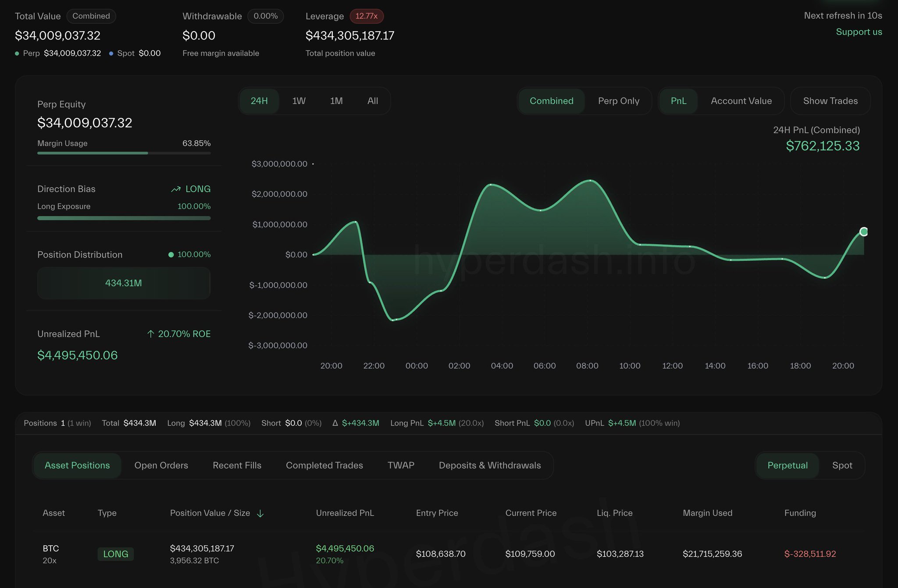Click the Liq. Price column header
898x588 pixels.
click(x=615, y=513)
